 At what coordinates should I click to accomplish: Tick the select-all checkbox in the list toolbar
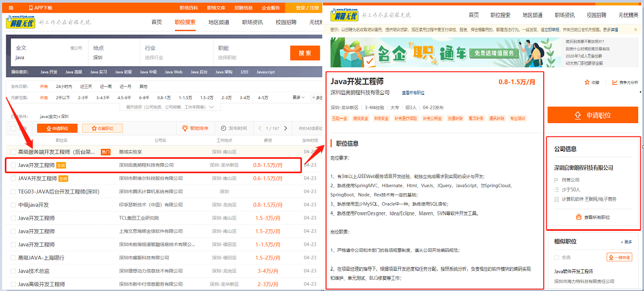(x=13, y=128)
